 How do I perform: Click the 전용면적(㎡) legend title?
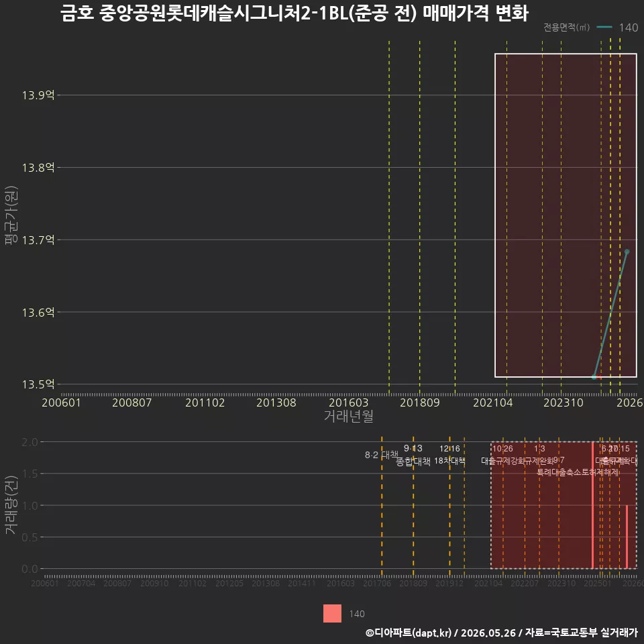tap(567, 27)
